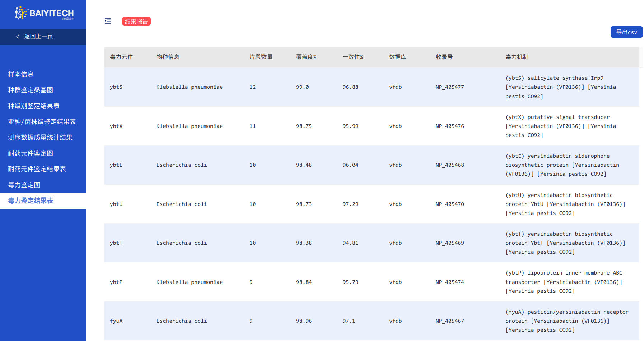Select the ybtT virulence element cell
Viewport: 644px width, 341px height.
[116, 243]
